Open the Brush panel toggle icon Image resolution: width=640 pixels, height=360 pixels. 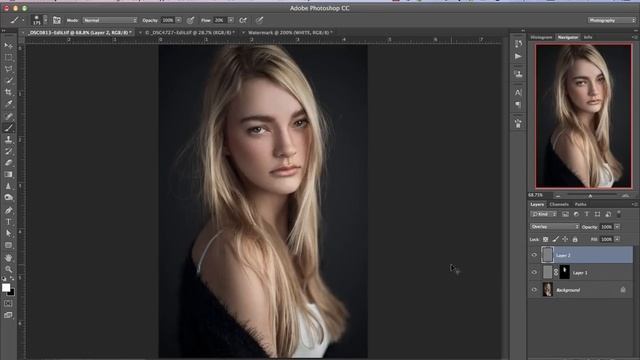[57, 20]
